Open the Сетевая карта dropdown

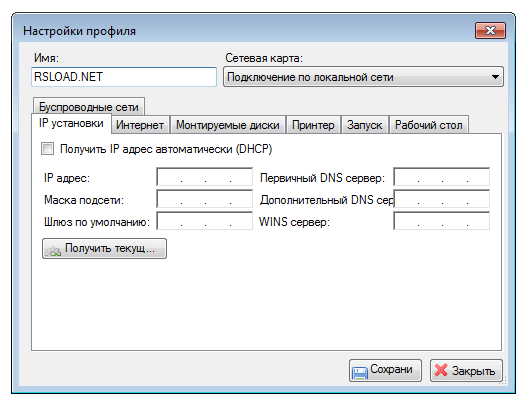[363, 77]
